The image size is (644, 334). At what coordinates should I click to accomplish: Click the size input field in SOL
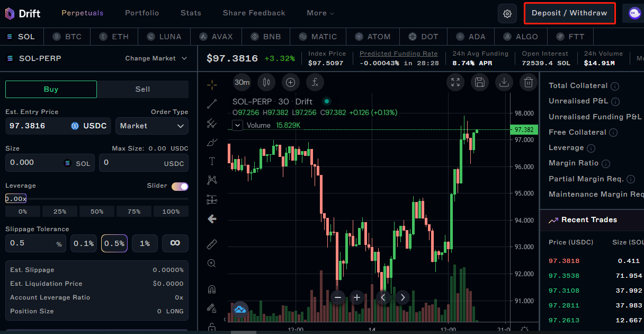[x=50, y=163]
